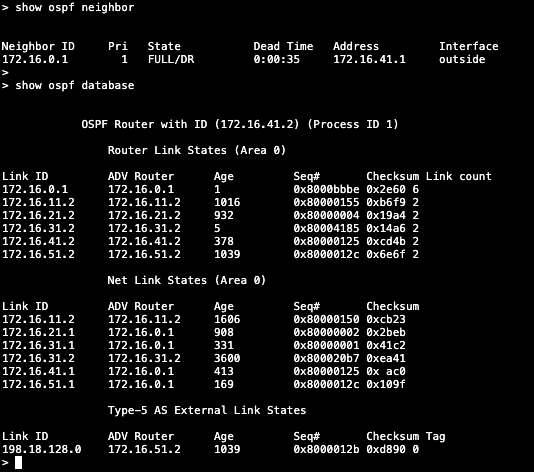The height and width of the screenshot is (472, 534).
Task: Click the OSPF Router ID 172.16.41.2 header line
Action: 240,124
